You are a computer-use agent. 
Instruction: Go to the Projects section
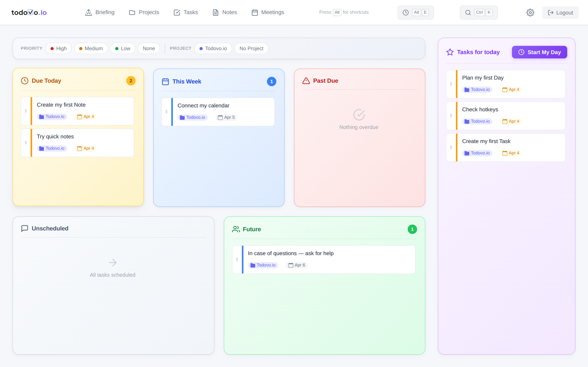(144, 12)
